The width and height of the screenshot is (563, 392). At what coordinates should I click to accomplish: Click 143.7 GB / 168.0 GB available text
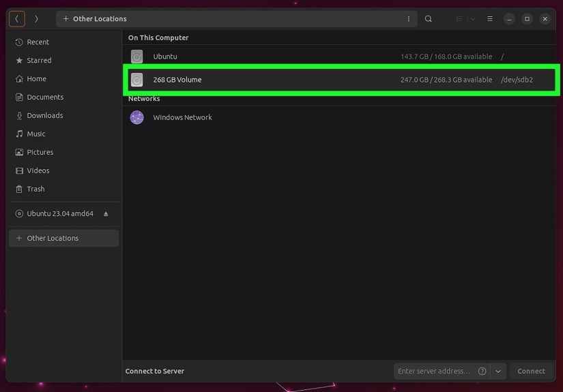pyautogui.click(x=446, y=57)
